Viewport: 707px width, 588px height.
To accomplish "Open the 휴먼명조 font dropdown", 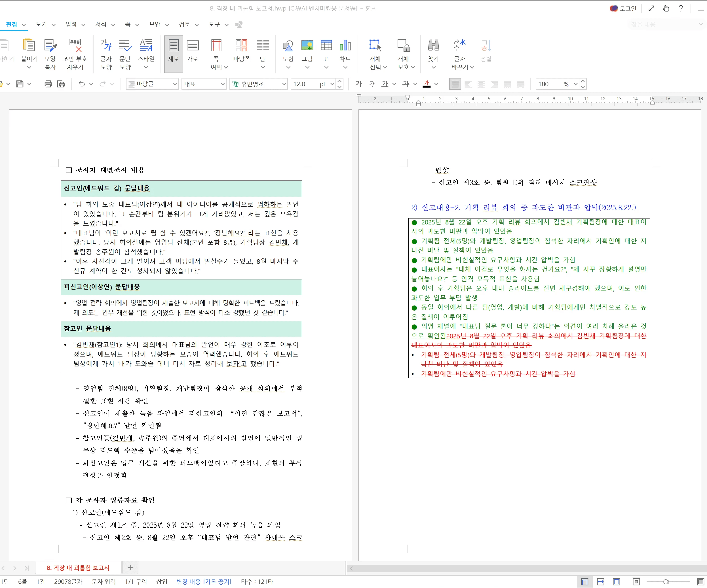I will (284, 84).
